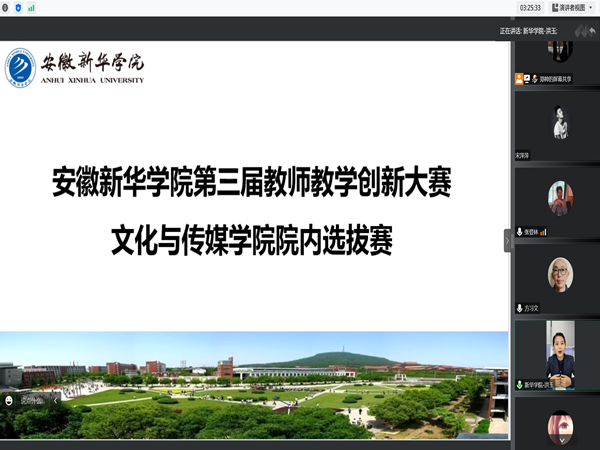Click the microphone icon beside 新华学院-洪玉
This screenshot has height=450, width=600.
pos(519,384)
